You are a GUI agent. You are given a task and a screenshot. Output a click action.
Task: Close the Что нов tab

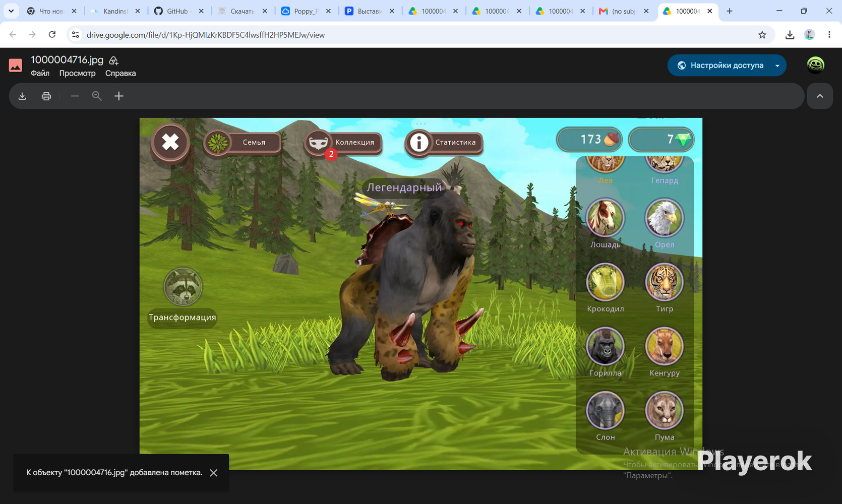point(74,11)
